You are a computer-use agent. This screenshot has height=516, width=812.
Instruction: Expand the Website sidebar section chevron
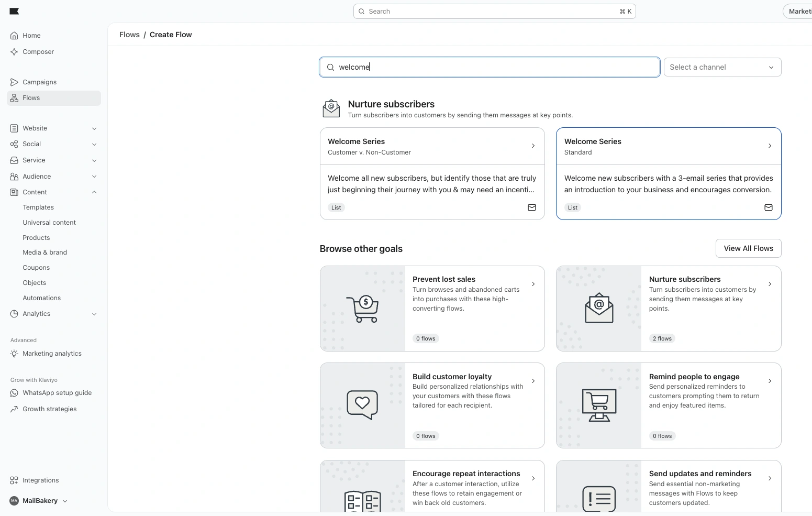[x=94, y=128]
